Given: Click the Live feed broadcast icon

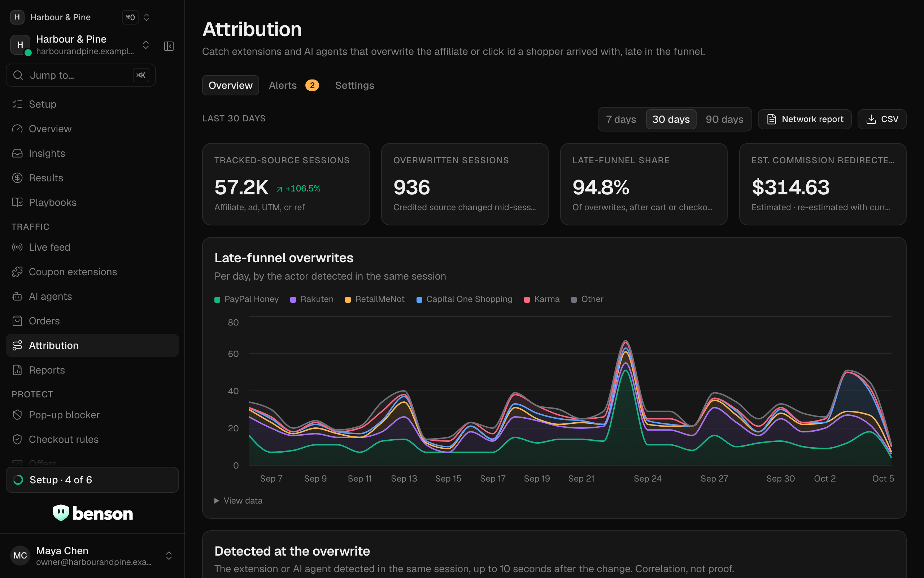Looking at the screenshot, I should [x=17, y=247].
